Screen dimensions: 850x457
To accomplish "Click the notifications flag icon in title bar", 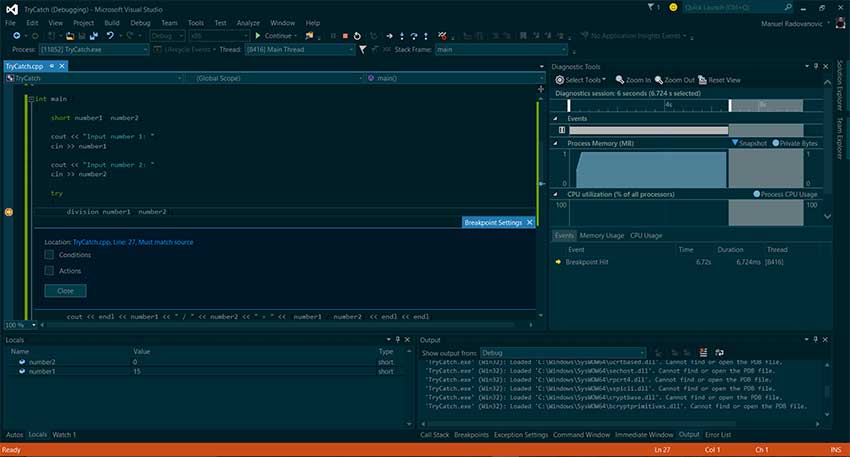I will tap(651, 8).
